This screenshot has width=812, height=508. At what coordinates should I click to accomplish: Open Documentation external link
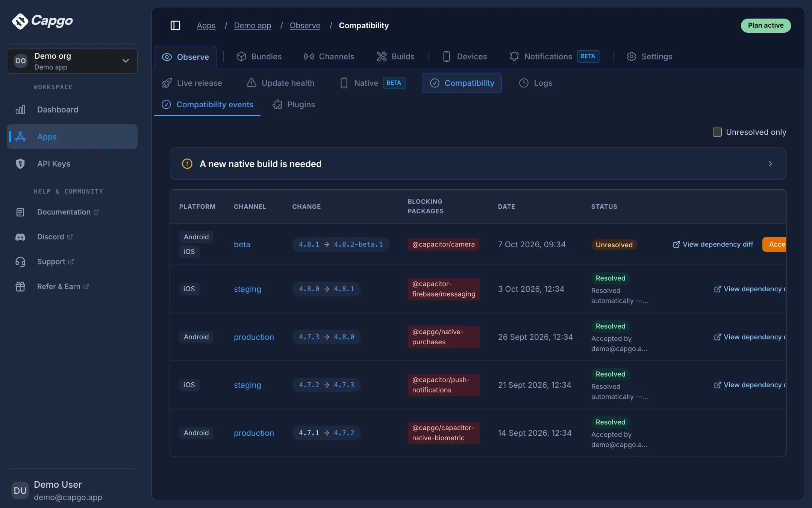tap(72, 212)
